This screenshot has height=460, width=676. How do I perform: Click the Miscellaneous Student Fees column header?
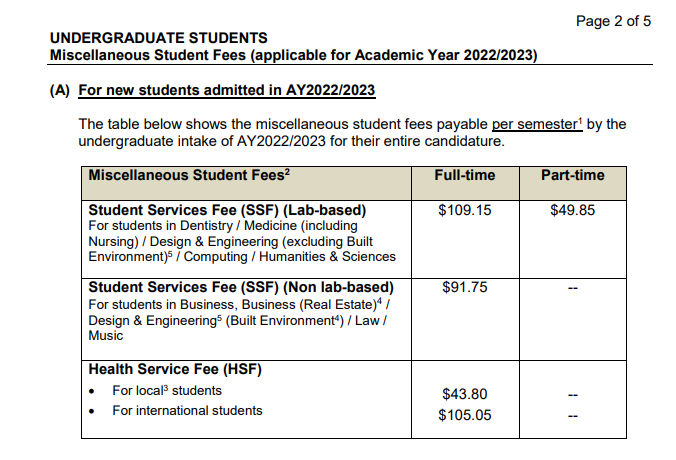(189, 175)
